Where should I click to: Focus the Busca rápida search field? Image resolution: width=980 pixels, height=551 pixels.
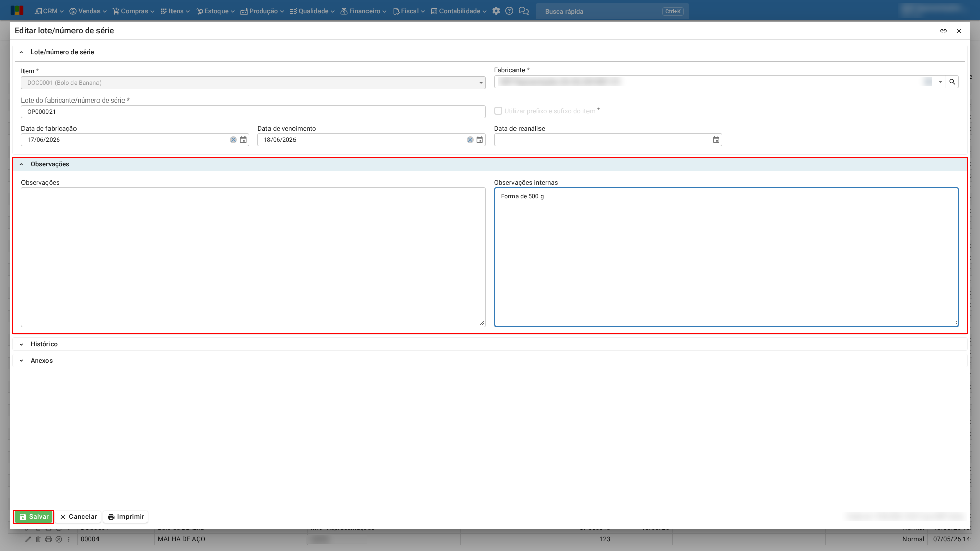coord(612,11)
